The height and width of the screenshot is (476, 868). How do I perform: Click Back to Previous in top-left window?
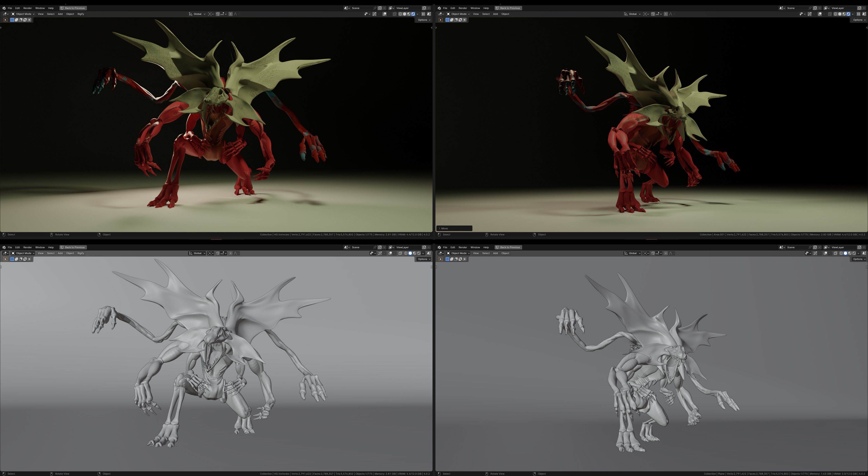pyautogui.click(x=73, y=8)
